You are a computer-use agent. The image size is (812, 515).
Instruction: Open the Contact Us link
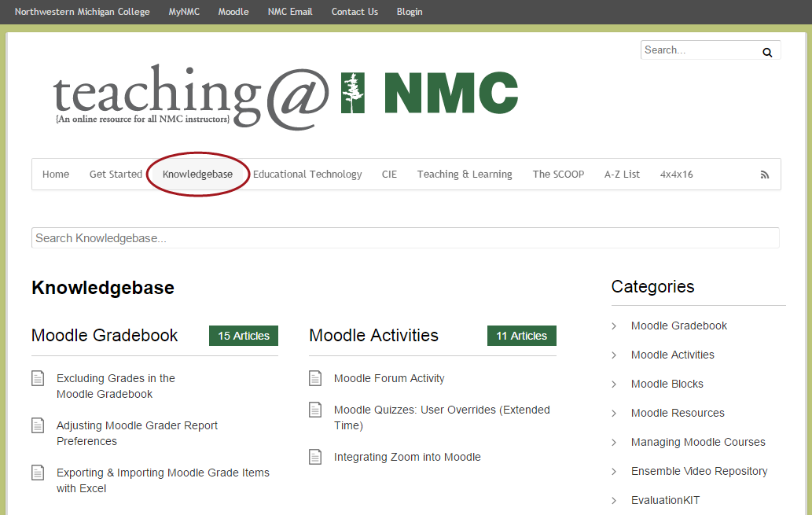(x=355, y=11)
